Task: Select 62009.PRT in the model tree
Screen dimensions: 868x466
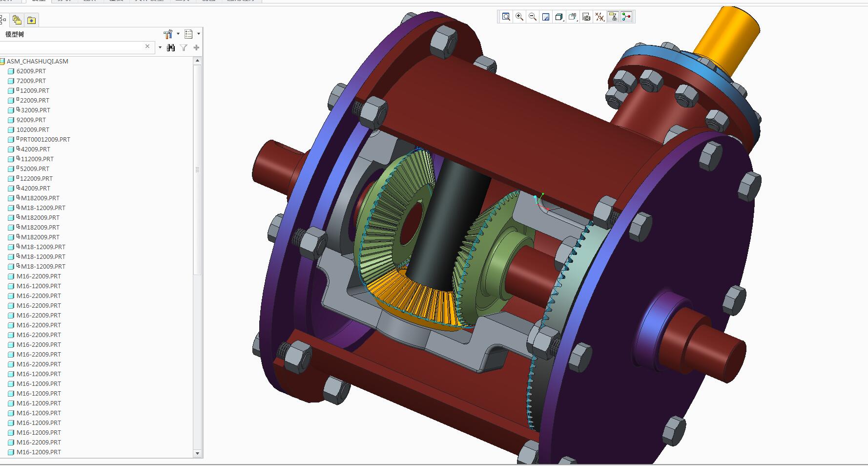Action: [31, 71]
